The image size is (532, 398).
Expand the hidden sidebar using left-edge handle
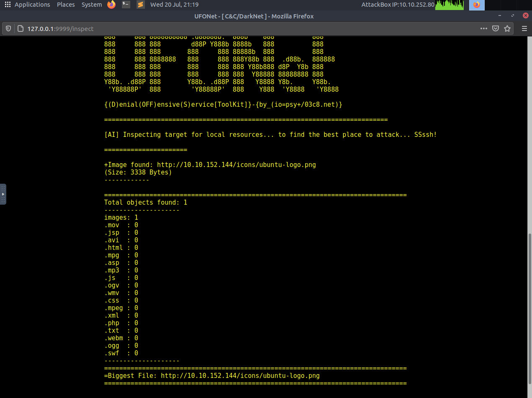3,194
